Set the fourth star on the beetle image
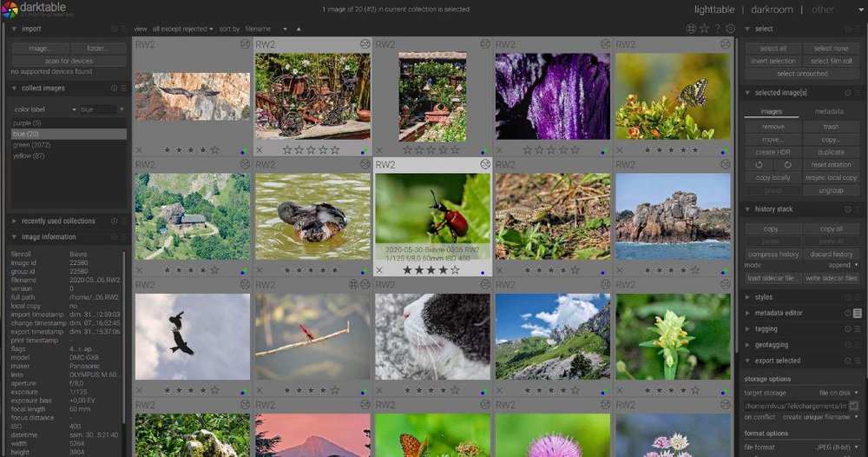The height and width of the screenshot is (457, 868). (444, 271)
